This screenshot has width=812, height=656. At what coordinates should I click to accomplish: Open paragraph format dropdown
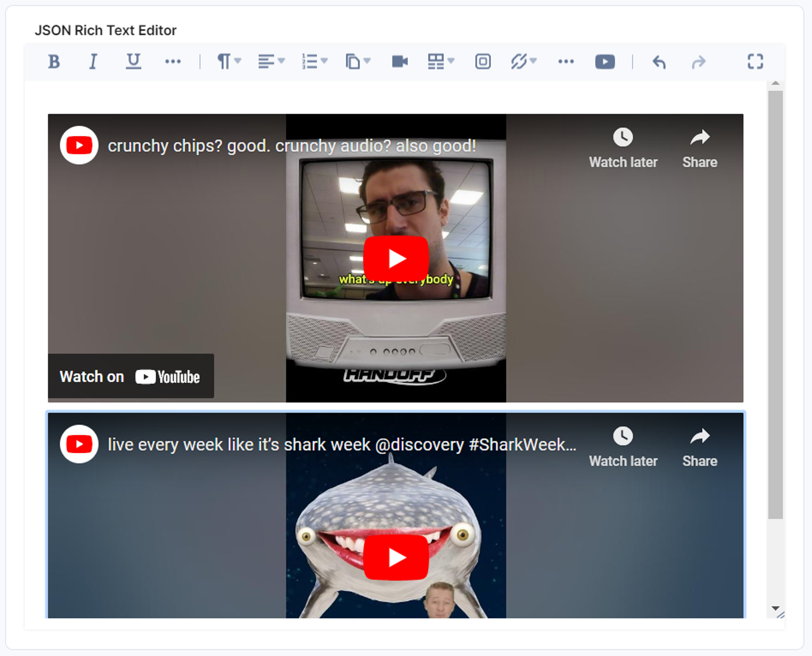coord(229,62)
